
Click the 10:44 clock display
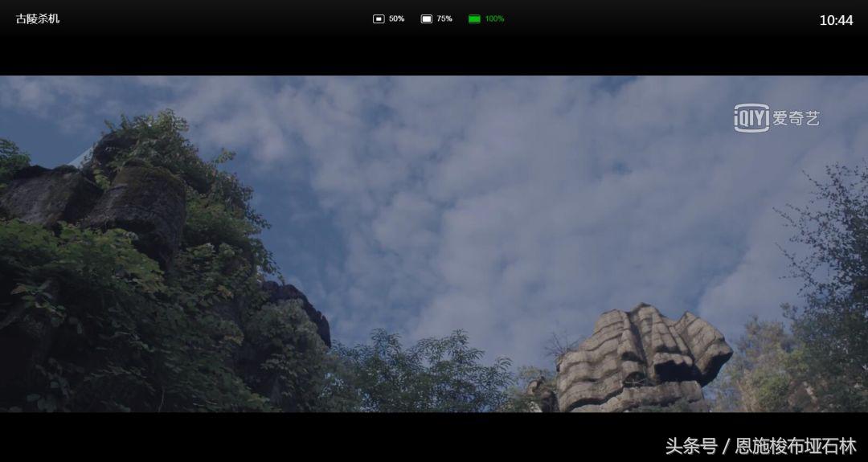coord(836,20)
